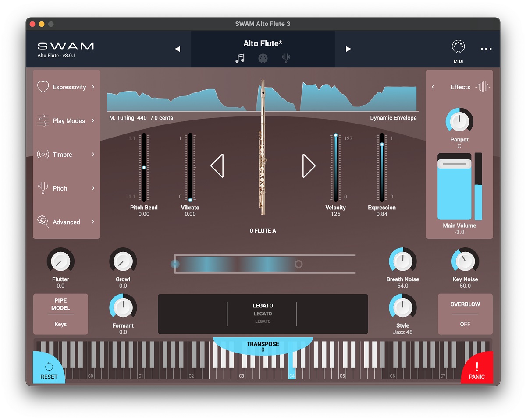This screenshot has width=526, height=420.
Task: Collapse the Effects panel chevron
Action: (433, 87)
